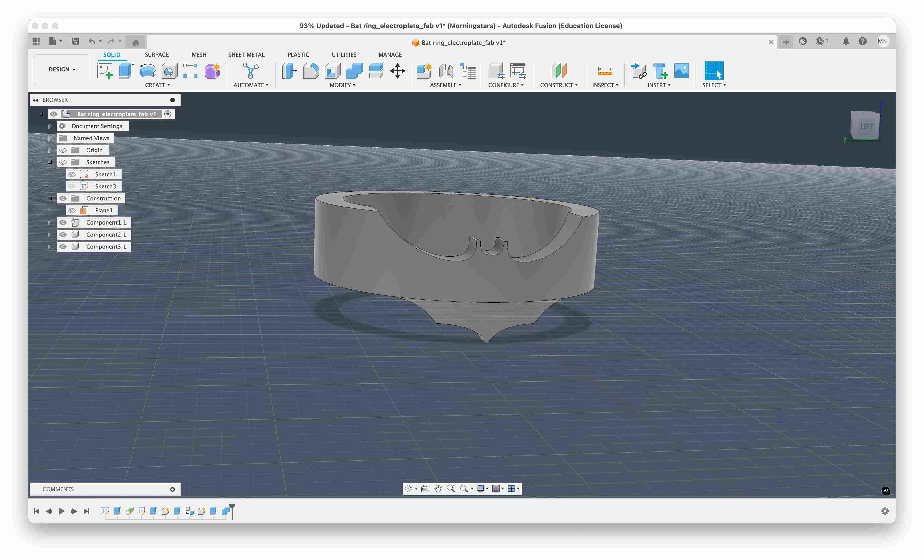Select the Pan hand tool
Screen dimensions: 924x560
(x=438, y=488)
